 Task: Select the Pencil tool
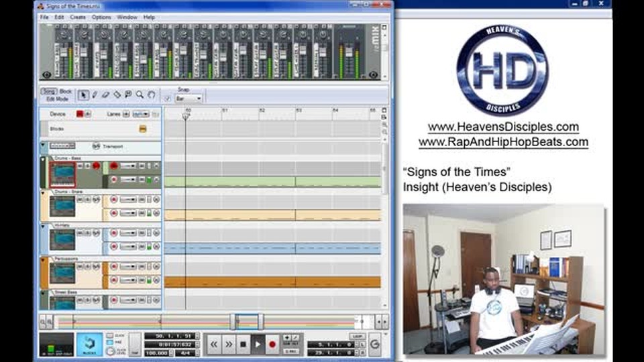click(x=95, y=95)
